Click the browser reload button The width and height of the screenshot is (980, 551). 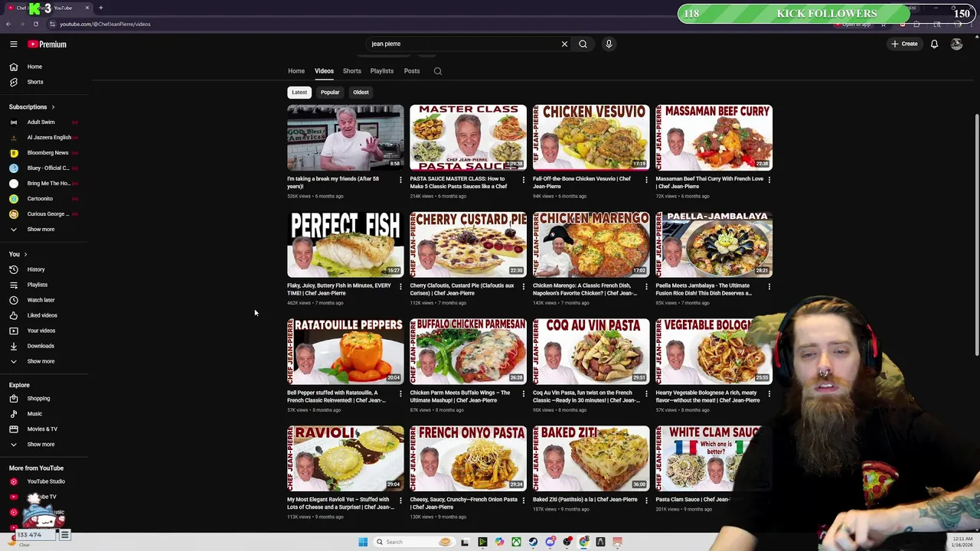coord(35,24)
